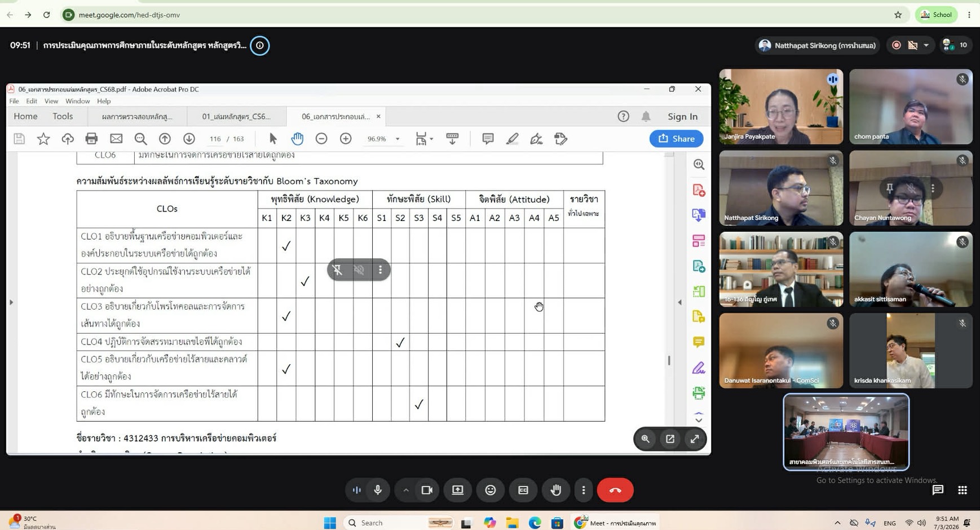Click the meeting details info icon
Viewport: 980px width, 530px height.
[x=260, y=46]
